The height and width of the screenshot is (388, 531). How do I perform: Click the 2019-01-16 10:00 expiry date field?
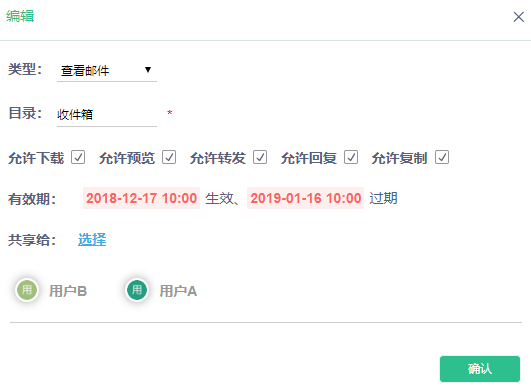pyautogui.click(x=305, y=198)
